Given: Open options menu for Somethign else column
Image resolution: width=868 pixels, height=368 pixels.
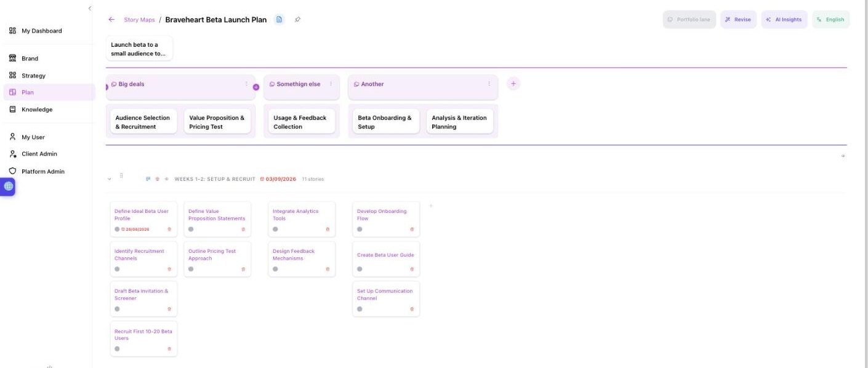Looking at the screenshot, I should tap(331, 84).
